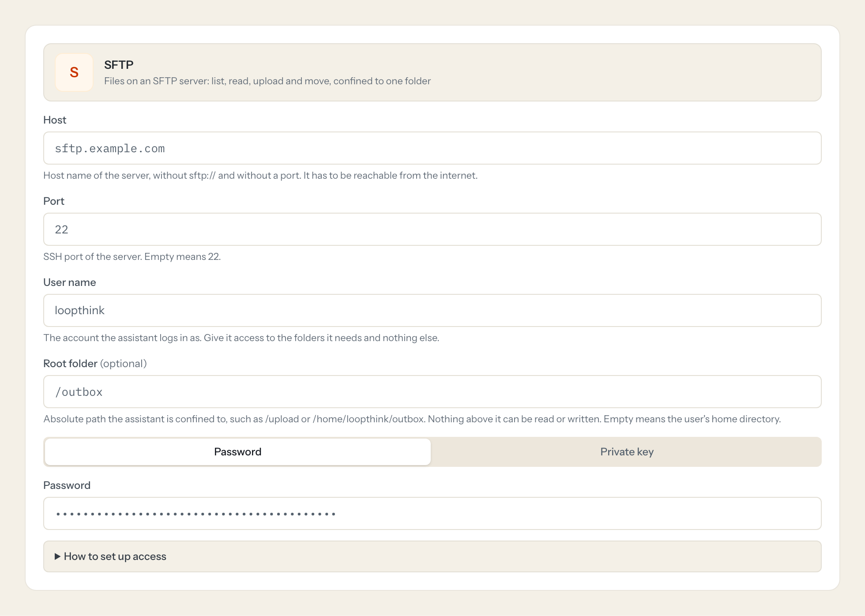Click the 'Port' field label
The width and height of the screenshot is (865, 616).
click(x=54, y=201)
